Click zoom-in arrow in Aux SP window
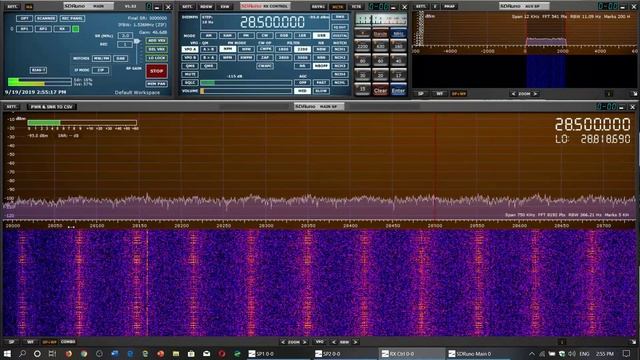The height and width of the screenshot is (360, 640). coord(535,94)
